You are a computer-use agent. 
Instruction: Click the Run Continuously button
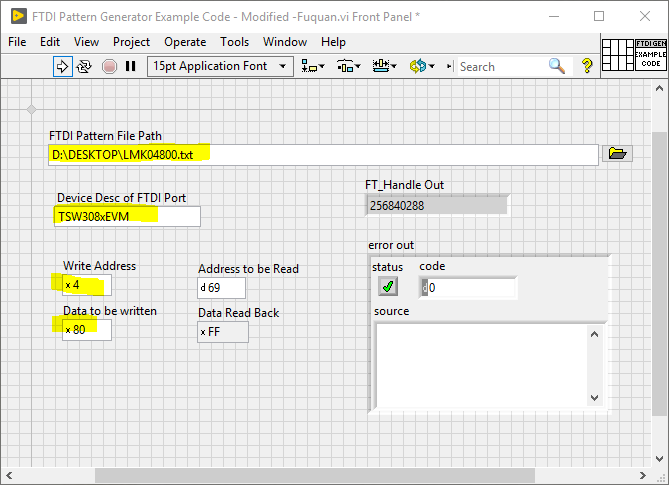click(84, 67)
